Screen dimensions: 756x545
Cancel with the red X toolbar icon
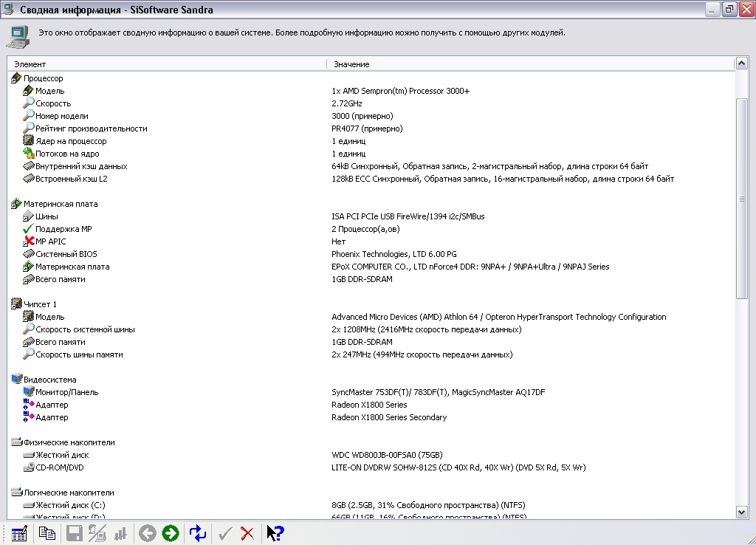tap(247, 533)
